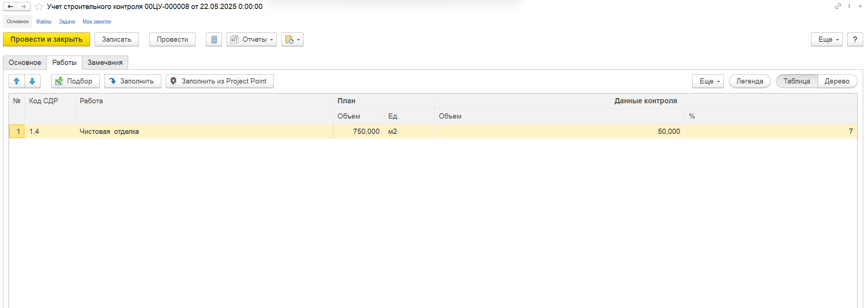
Task: Switch to the Замечания tab
Action: point(105,62)
